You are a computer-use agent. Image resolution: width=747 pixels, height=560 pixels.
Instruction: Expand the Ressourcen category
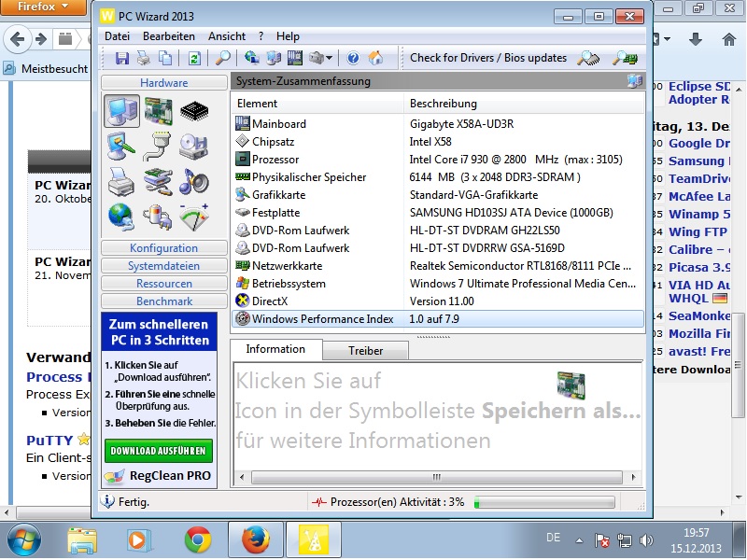[x=164, y=284]
